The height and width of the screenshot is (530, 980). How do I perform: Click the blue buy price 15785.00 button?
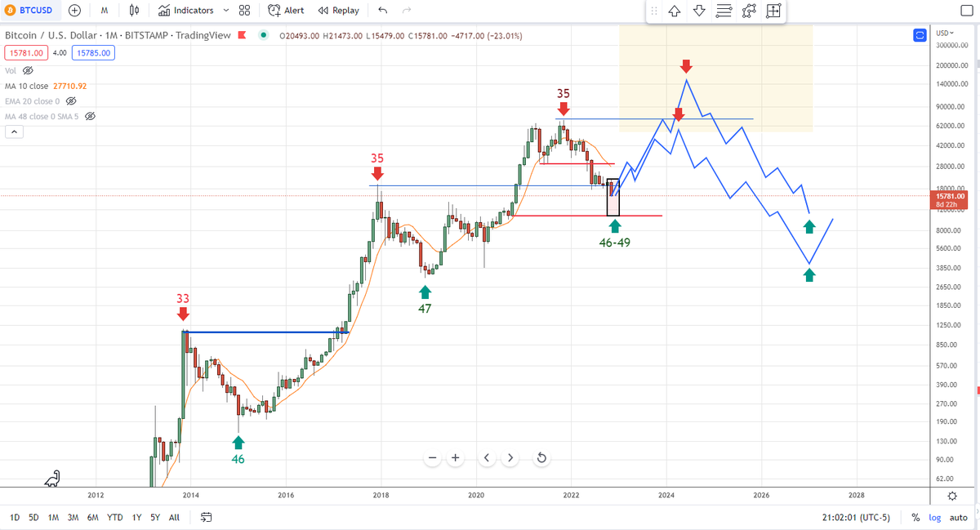(x=92, y=53)
